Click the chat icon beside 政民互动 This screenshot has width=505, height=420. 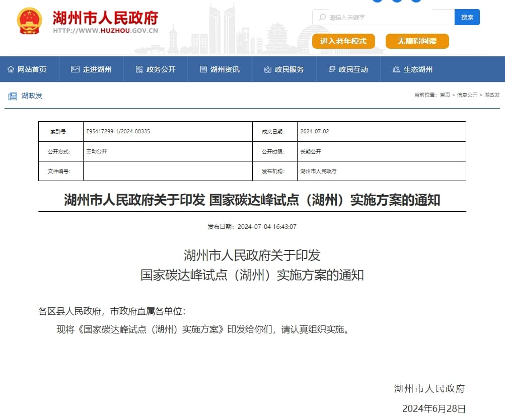point(332,69)
